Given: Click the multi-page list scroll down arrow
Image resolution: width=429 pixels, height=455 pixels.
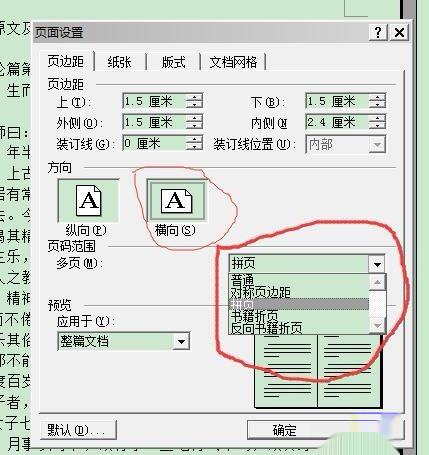Looking at the screenshot, I should (377, 325).
